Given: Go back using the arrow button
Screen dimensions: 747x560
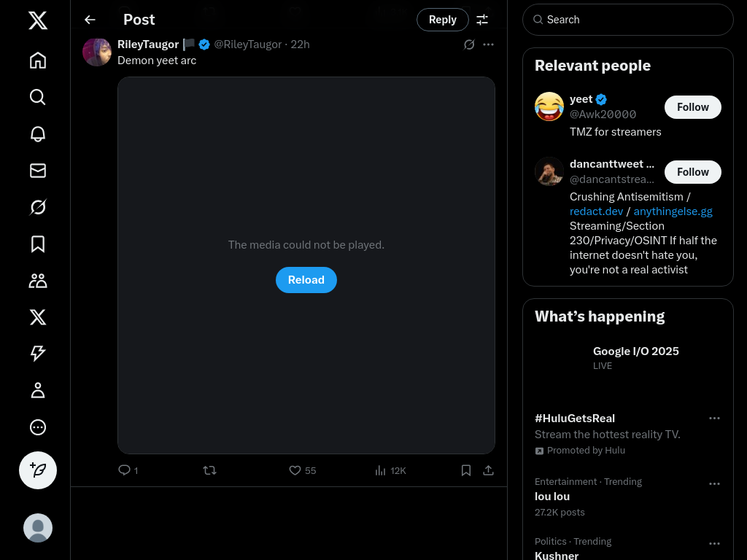Looking at the screenshot, I should pyautogui.click(x=90, y=20).
